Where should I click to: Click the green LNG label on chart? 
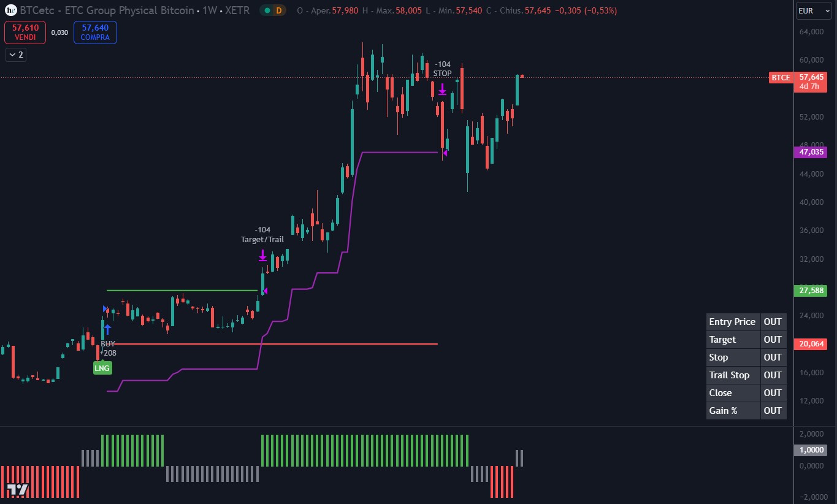pyautogui.click(x=102, y=368)
